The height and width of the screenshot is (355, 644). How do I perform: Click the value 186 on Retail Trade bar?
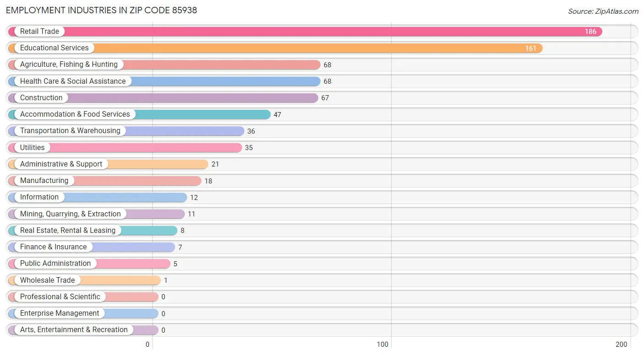pyautogui.click(x=590, y=32)
